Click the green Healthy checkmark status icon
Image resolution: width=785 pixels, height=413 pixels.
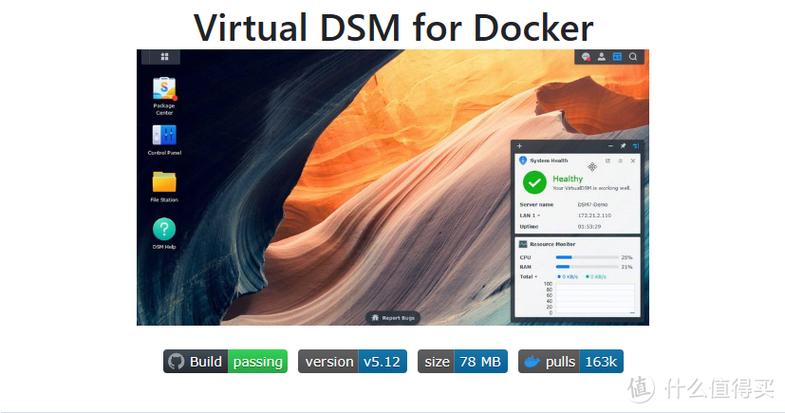534,182
